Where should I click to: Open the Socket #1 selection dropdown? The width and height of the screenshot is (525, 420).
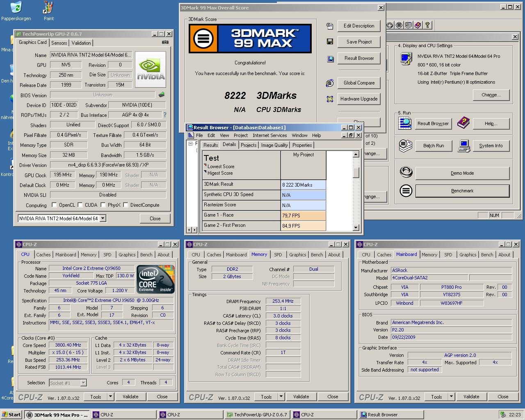(83, 383)
